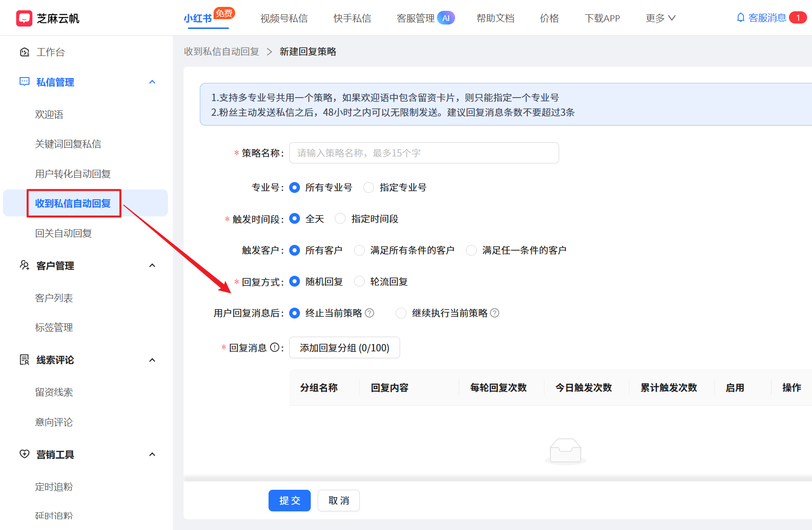Collapse the 私信管理 section chevron
The width and height of the screenshot is (812, 530).
tap(152, 82)
